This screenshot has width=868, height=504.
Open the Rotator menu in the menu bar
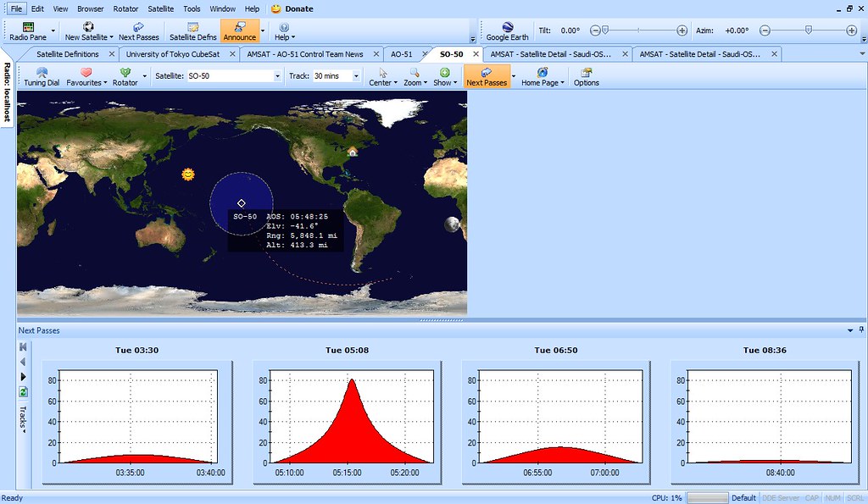coord(125,8)
